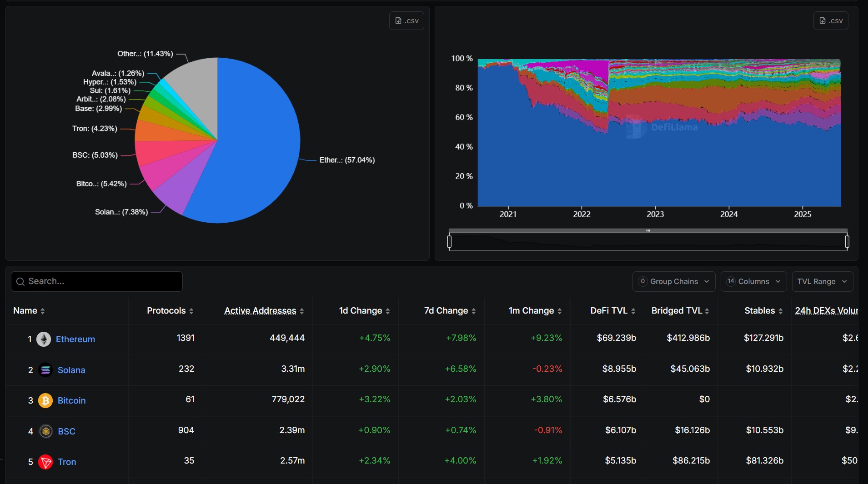
Task: Focus the chain Search field
Action: (x=97, y=281)
